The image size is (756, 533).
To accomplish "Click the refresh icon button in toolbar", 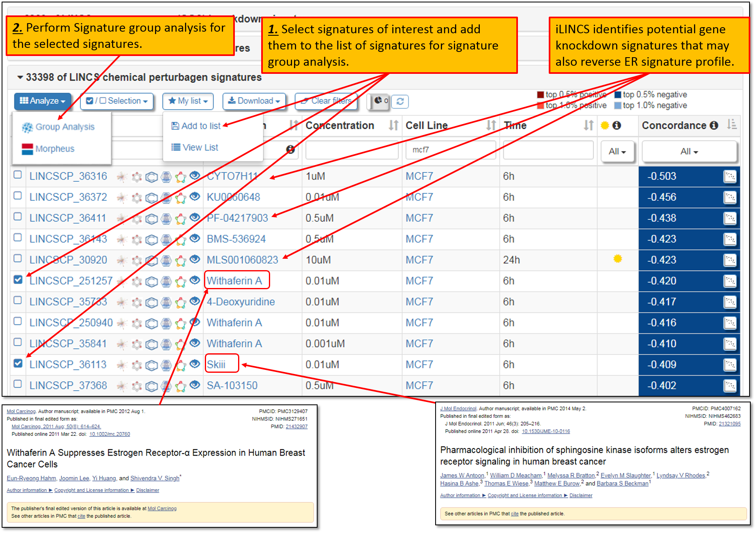I will pyautogui.click(x=400, y=101).
